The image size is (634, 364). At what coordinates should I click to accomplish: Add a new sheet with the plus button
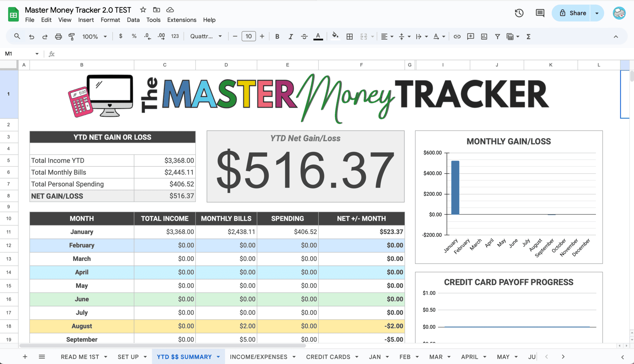25,357
